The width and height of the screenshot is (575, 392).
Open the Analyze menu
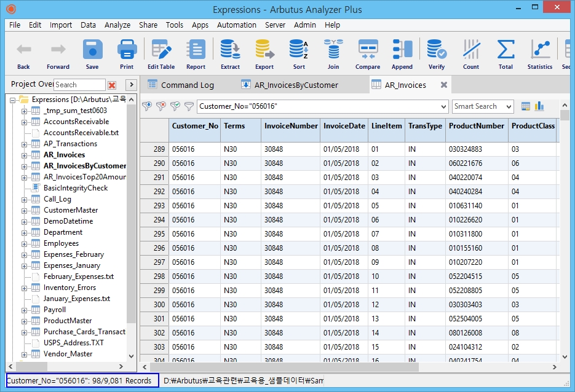(117, 25)
